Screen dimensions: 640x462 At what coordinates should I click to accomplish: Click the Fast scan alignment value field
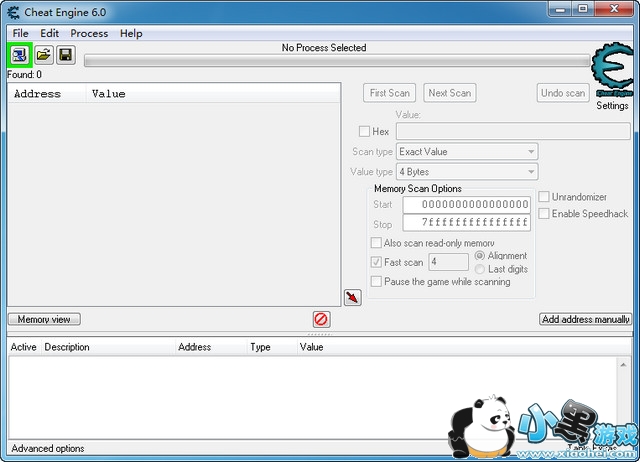pos(448,262)
